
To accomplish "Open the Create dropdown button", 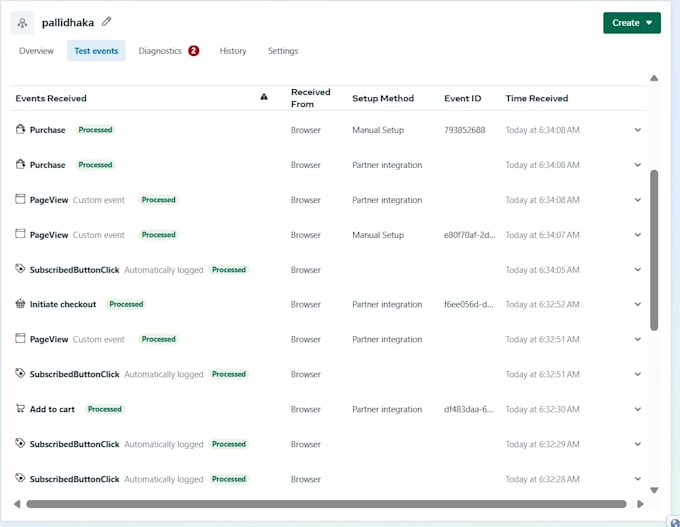I will [632, 23].
